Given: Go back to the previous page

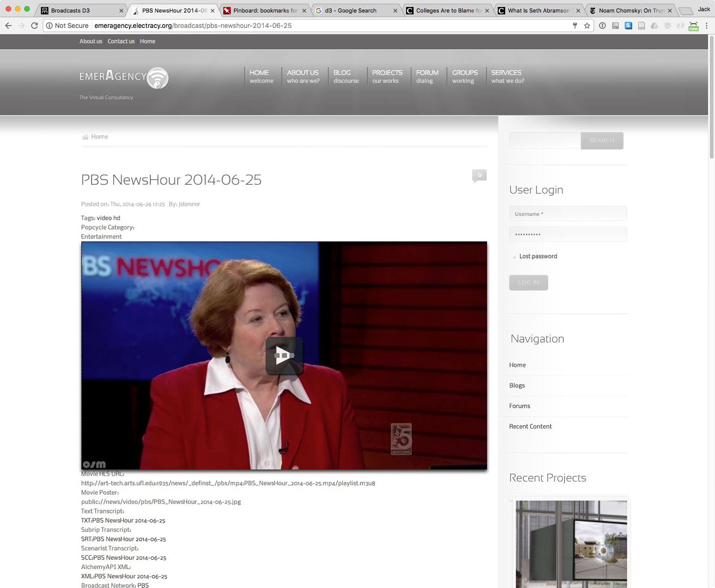Looking at the screenshot, I should tap(8, 25).
